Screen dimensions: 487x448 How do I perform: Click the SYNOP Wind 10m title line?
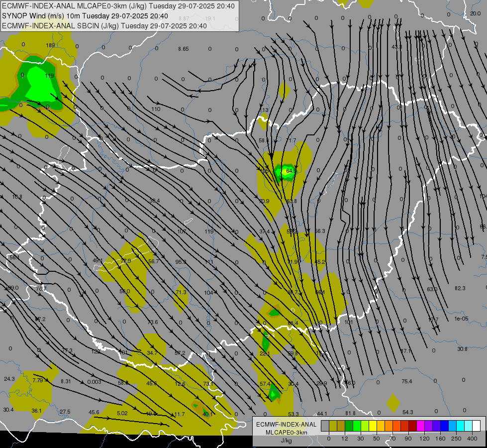pyautogui.click(x=85, y=16)
